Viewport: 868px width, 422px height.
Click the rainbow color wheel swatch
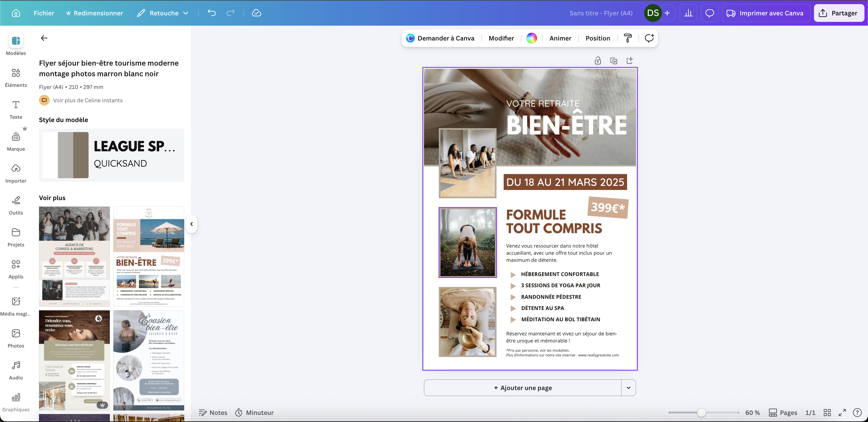click(531, 38)
